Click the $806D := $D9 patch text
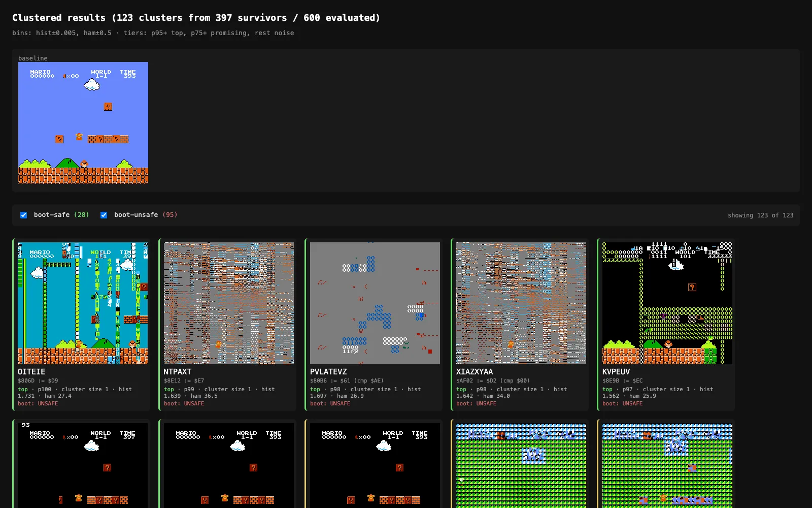The image size is (812, 508). [38, 380]
